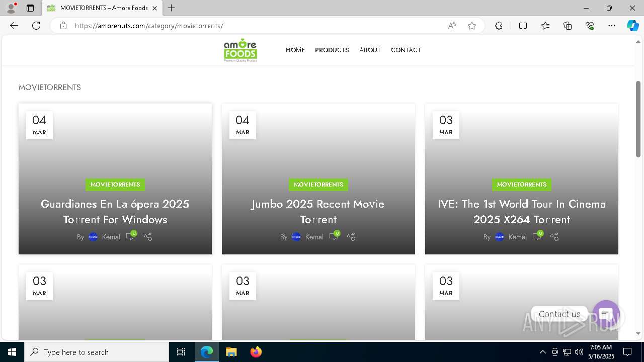Open Task View on taskbar
644x362 pixels.
pos(181,352)
